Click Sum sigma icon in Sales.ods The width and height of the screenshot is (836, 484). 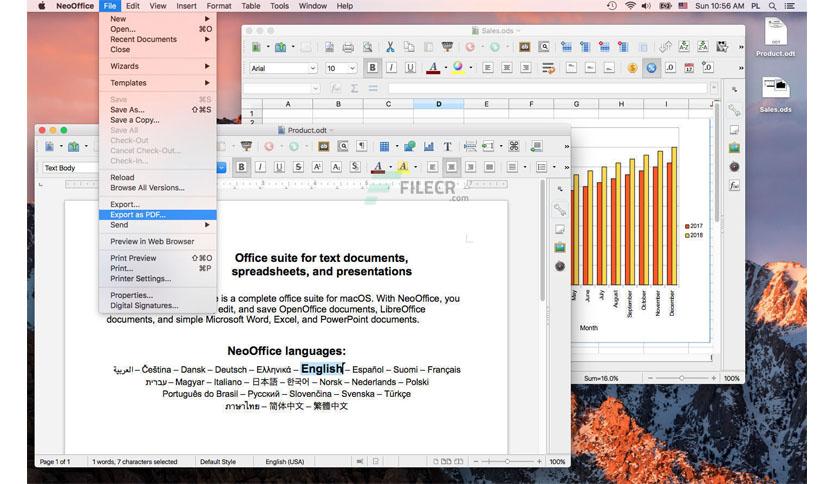tap(354, 88)
